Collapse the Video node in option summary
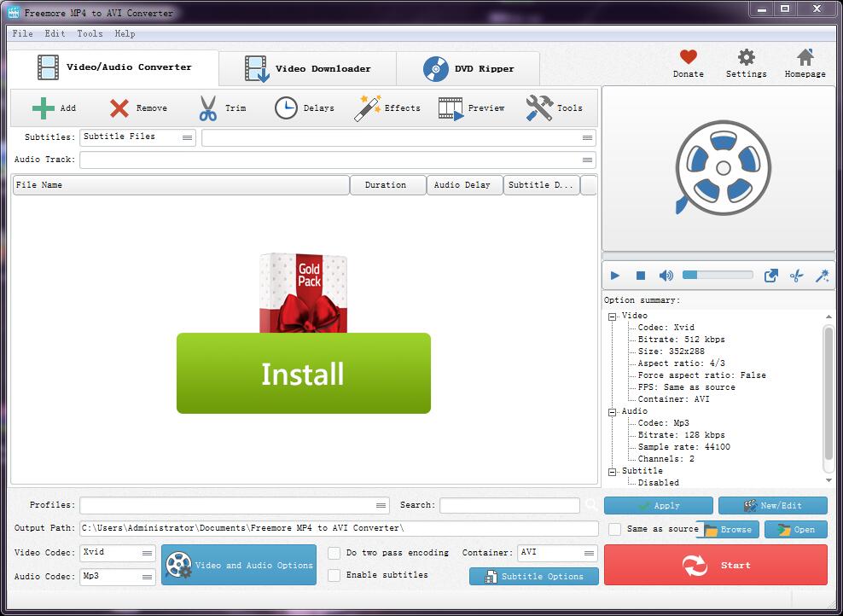The height and width of the screenshot is (616, 843). pos(613,316)
